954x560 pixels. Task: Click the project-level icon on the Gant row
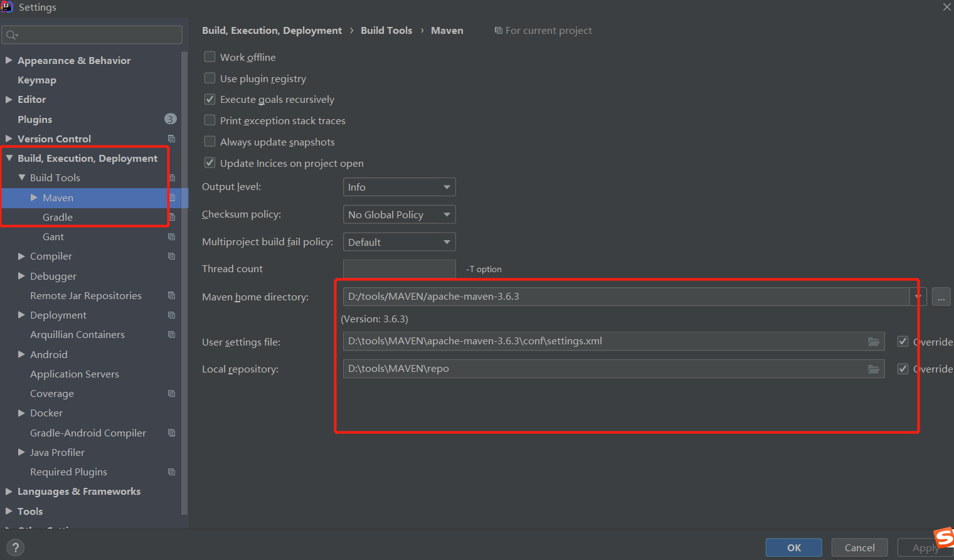(171, 236)
